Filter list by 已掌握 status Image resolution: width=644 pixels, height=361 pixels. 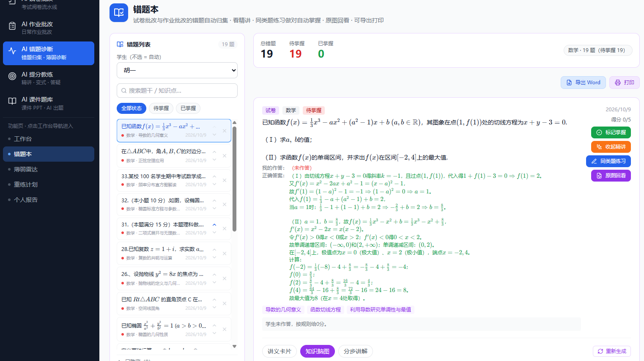coord(188,108)
